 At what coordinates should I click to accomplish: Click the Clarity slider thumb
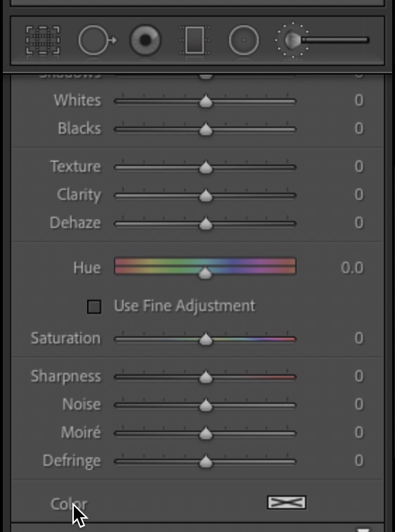[206, 196]
